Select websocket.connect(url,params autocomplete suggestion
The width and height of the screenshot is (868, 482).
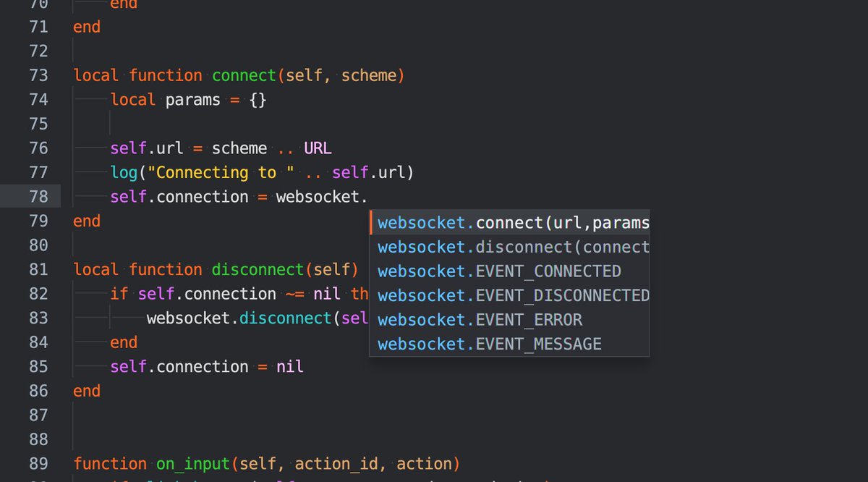509,222
